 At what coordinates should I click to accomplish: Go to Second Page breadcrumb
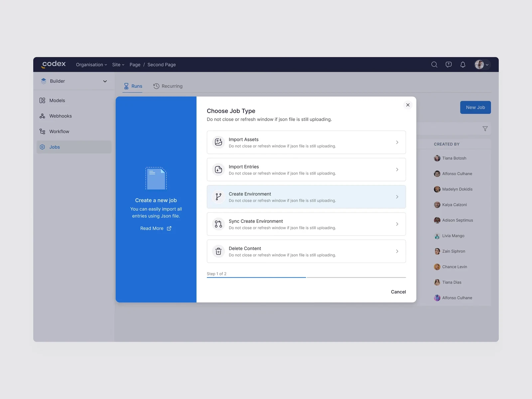pyautogui.click(x=162, y=65)
